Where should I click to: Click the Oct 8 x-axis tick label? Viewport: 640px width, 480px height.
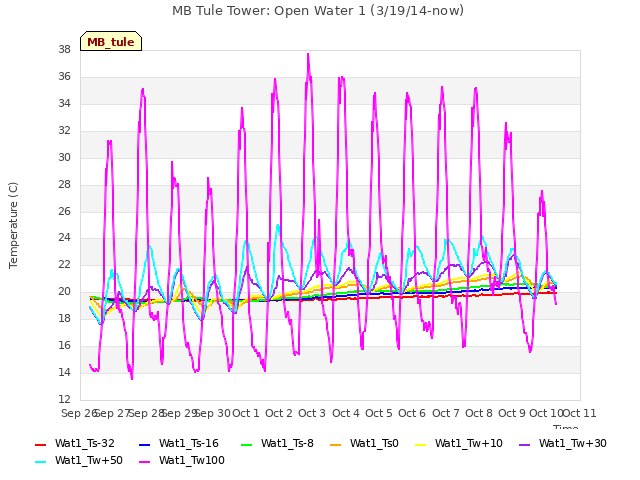coord(479,413)
